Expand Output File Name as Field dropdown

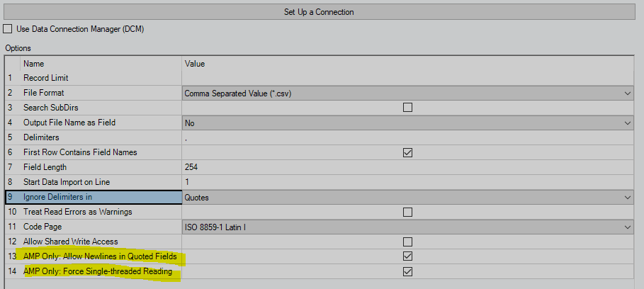(628, 123)
